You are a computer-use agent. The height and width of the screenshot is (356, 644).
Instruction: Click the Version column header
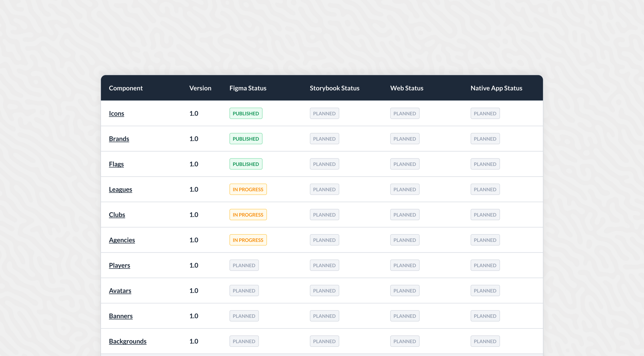pyautogui.click(x=200, y=88)
